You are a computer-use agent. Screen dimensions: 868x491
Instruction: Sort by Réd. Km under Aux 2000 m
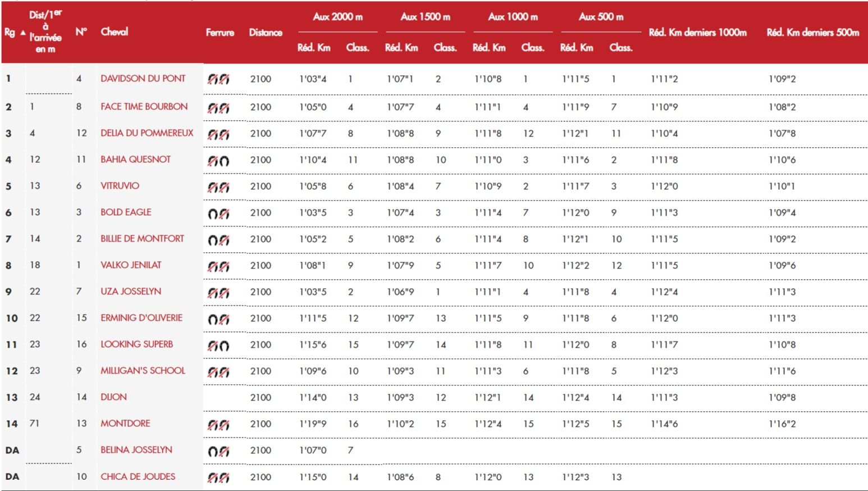pos(314,48)
